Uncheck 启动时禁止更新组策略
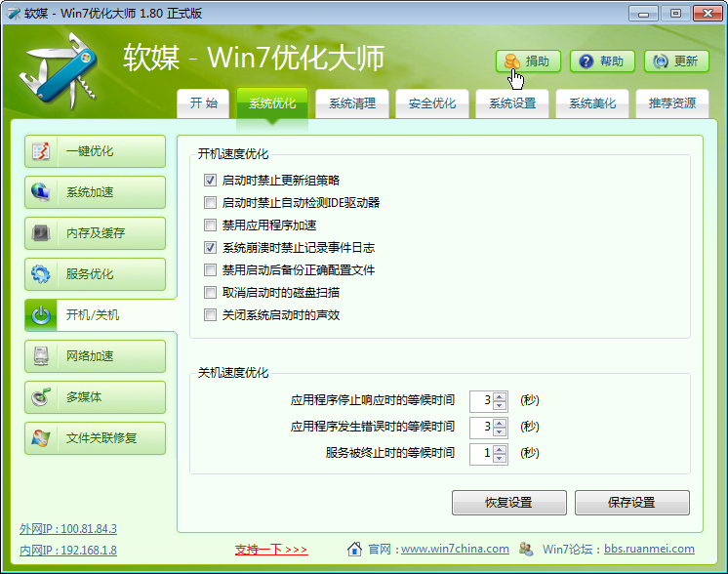The height and width of the screenshot is (574, 728). (x=210, y=181)
